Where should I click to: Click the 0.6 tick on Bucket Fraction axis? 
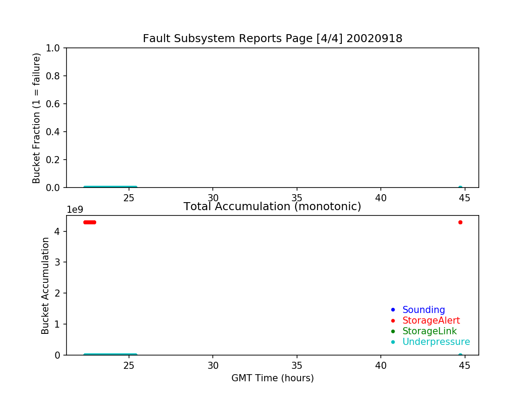pyautogui.click(x=55, y=104)
